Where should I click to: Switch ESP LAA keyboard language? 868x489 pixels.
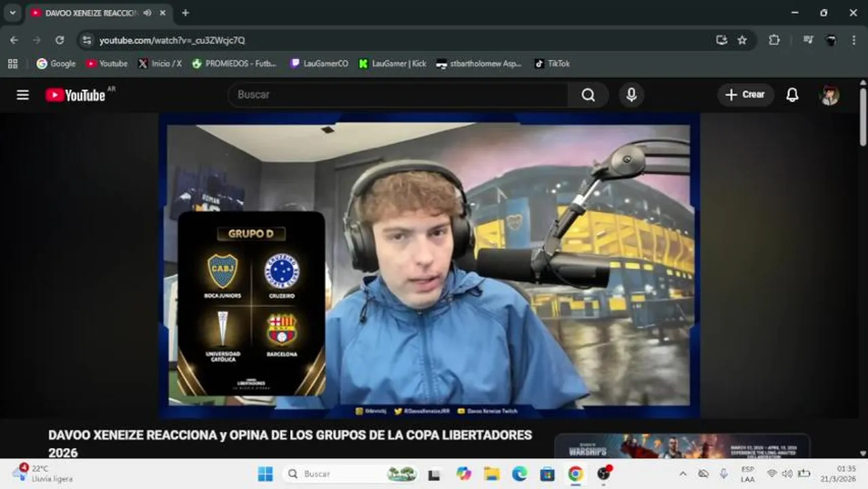[x=747, y=473]
